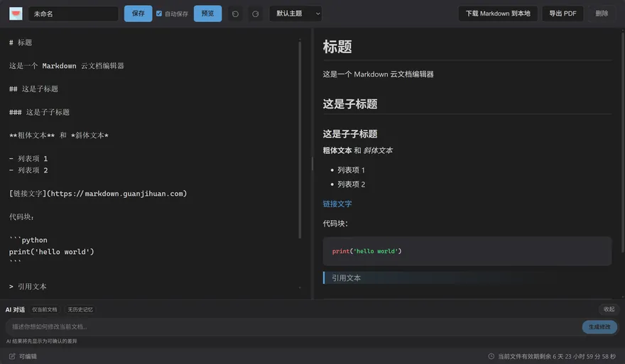Screen dimensions: 625x364
Task: Collapse the AI panel with 收起
Action: (x=609, y=309)
